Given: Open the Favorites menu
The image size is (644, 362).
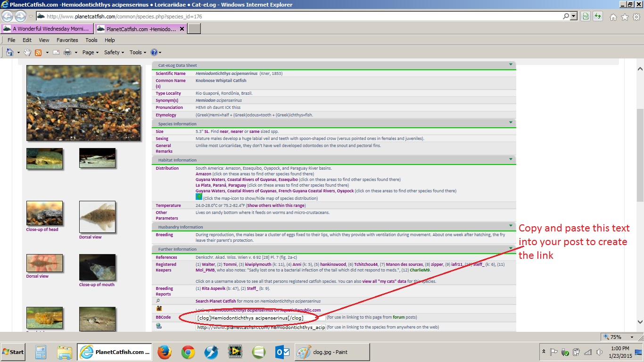Looking at the screenshot, I should pyautogui.click(x=67, y=40).
